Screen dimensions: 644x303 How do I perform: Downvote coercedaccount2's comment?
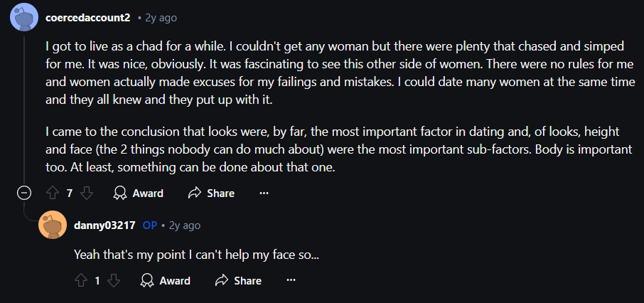pyautogui.click(x=87, y=193)
